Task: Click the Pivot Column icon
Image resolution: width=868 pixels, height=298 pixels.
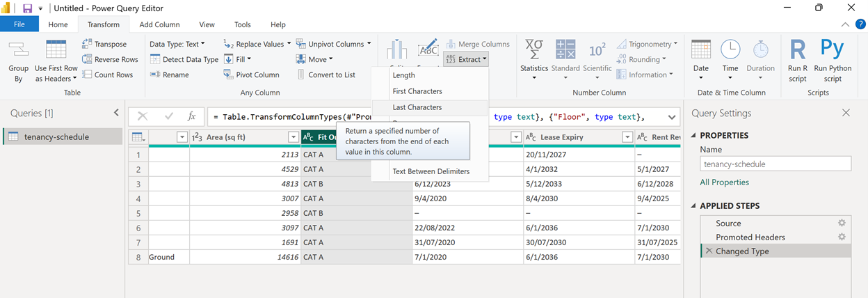Action: [x=229, y=74]
